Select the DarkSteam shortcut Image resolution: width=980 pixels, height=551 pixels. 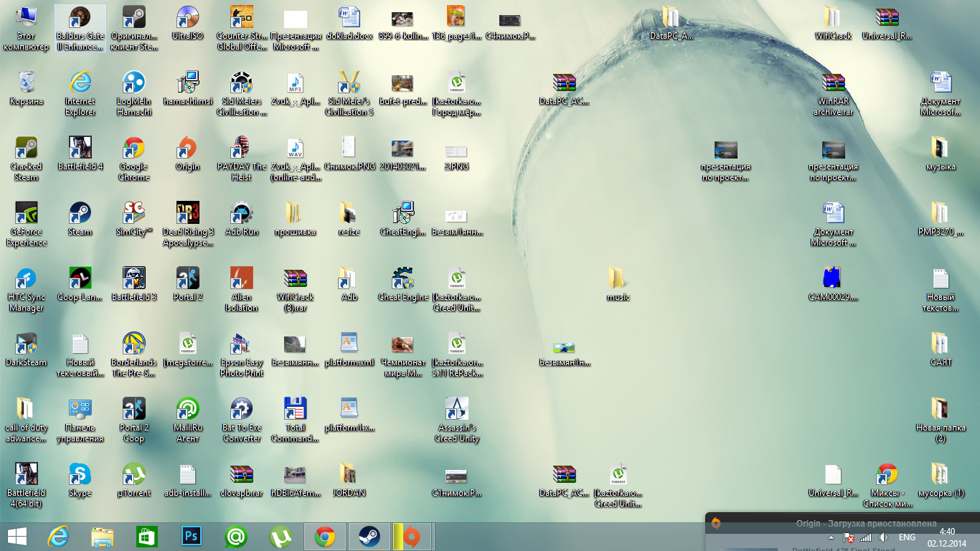pos(27,349)
